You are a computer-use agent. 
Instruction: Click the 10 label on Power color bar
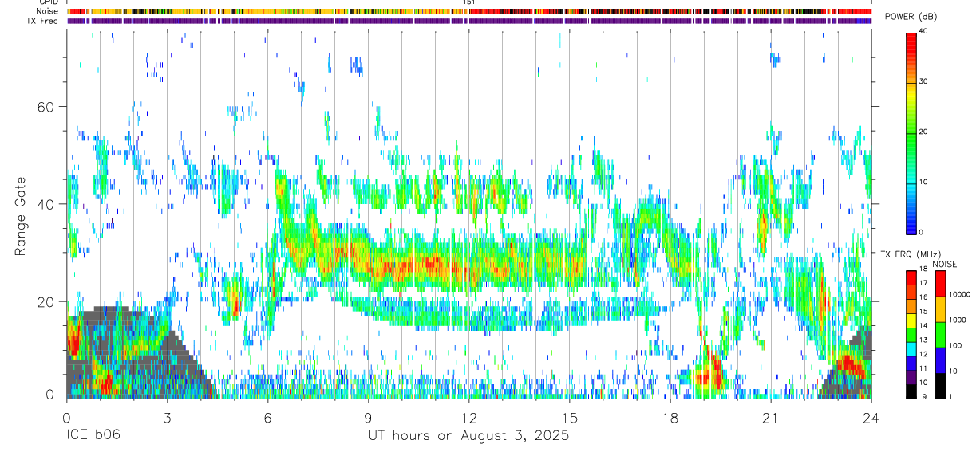(x=924, y=183)
